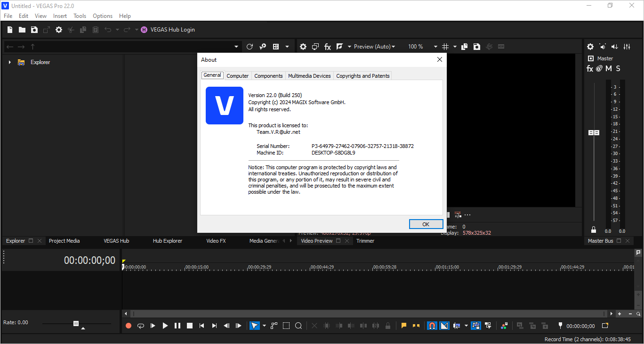
Task: Toggle Enable Snapping magnet icon
Action: (432, 325)
